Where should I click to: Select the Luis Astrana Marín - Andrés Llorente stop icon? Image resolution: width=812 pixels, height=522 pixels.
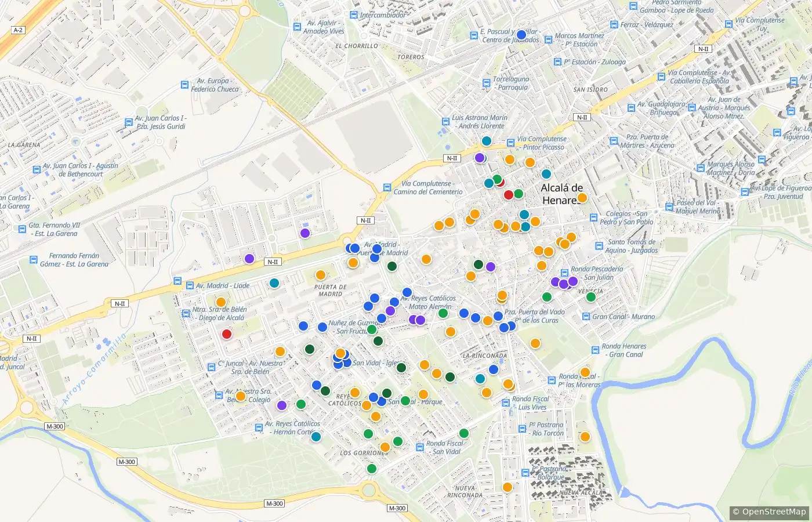tap(445, 122)
